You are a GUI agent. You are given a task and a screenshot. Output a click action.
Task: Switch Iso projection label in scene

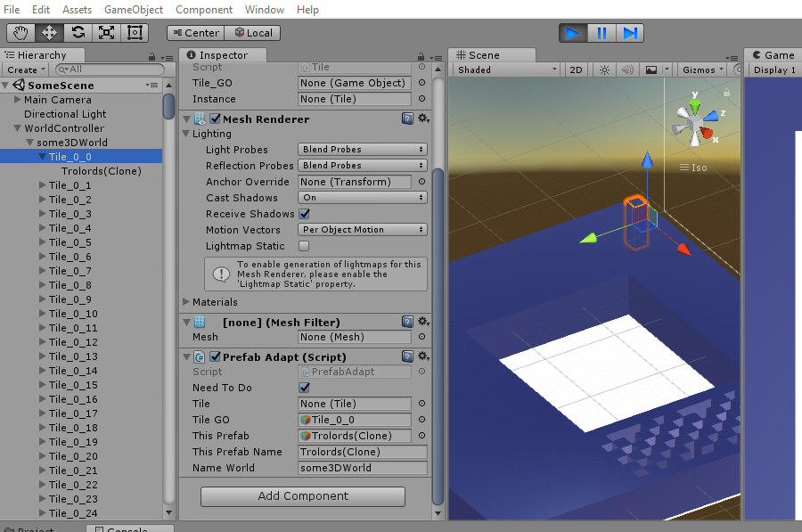click(693, 168)
